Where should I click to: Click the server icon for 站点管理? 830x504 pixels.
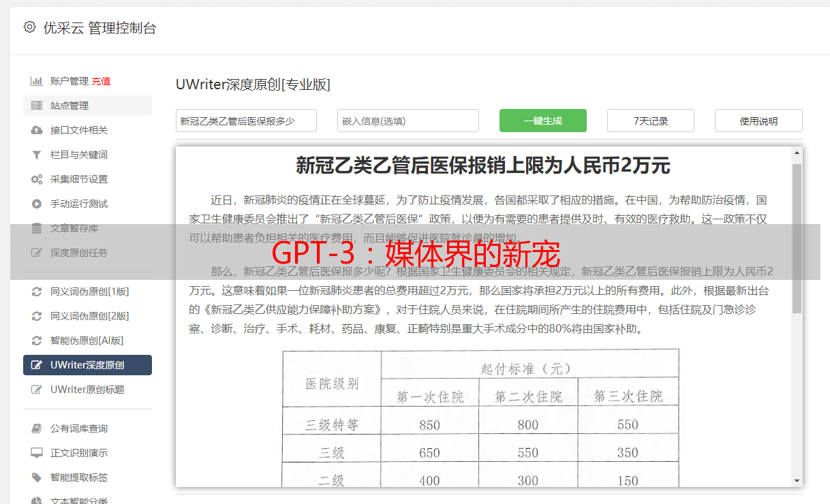(37, 106)
